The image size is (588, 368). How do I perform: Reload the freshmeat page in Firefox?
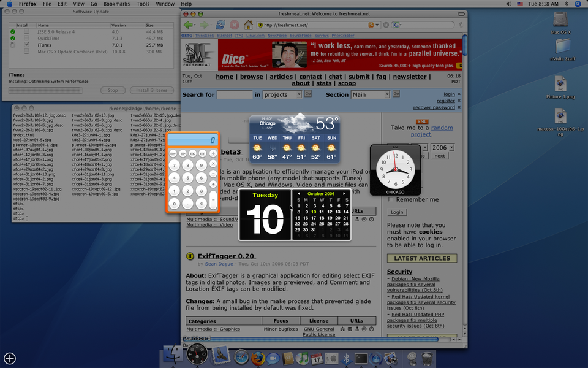point(220,25)
